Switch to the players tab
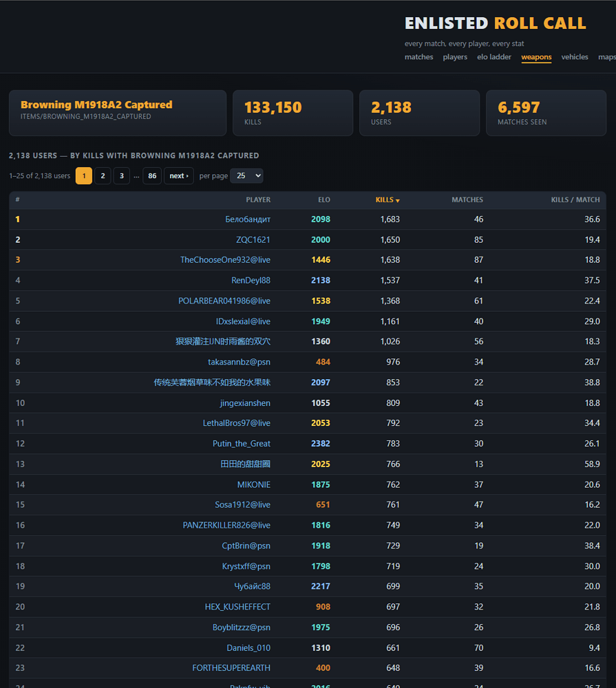The height and width of the screenshot is (688, 616). (x=455, y=57)
